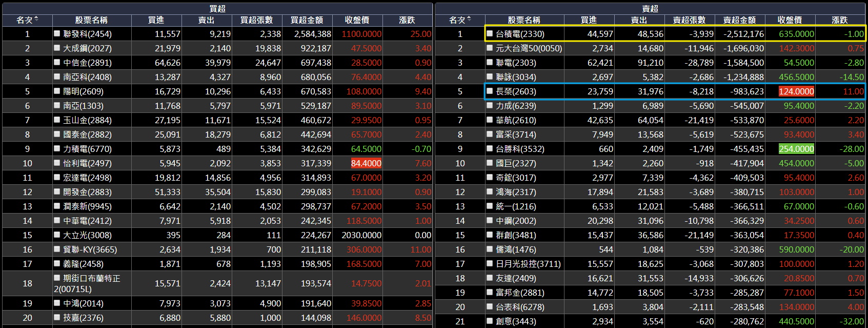Screen dimensions: 868x328
Task: Sort the 買超 table by 名次 arrows
Action: click(x=36, y=20)
